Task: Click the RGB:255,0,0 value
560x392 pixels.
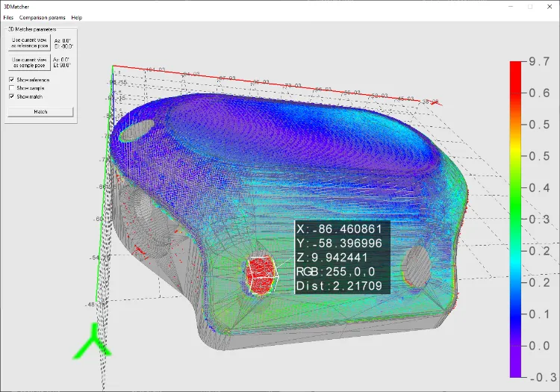Action: (336, 272)
